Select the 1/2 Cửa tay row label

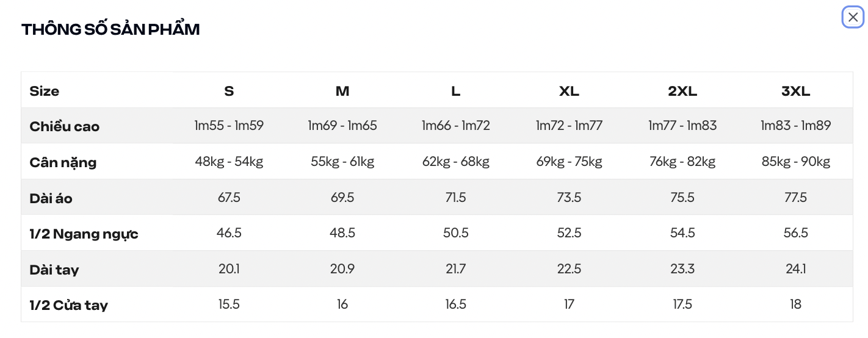68,305
